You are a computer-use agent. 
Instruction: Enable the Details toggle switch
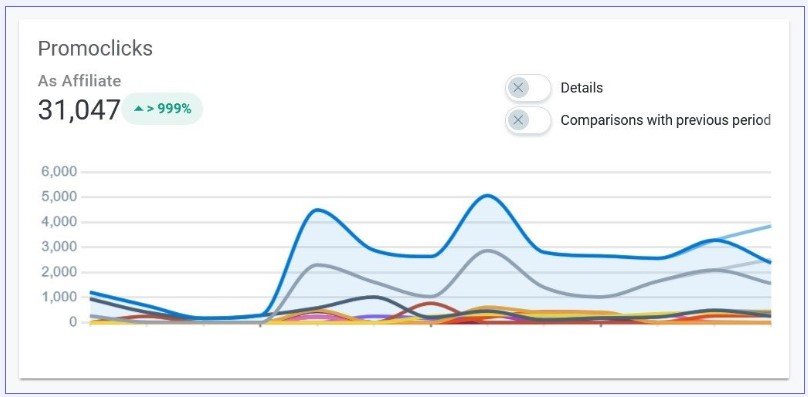(528, 88)
